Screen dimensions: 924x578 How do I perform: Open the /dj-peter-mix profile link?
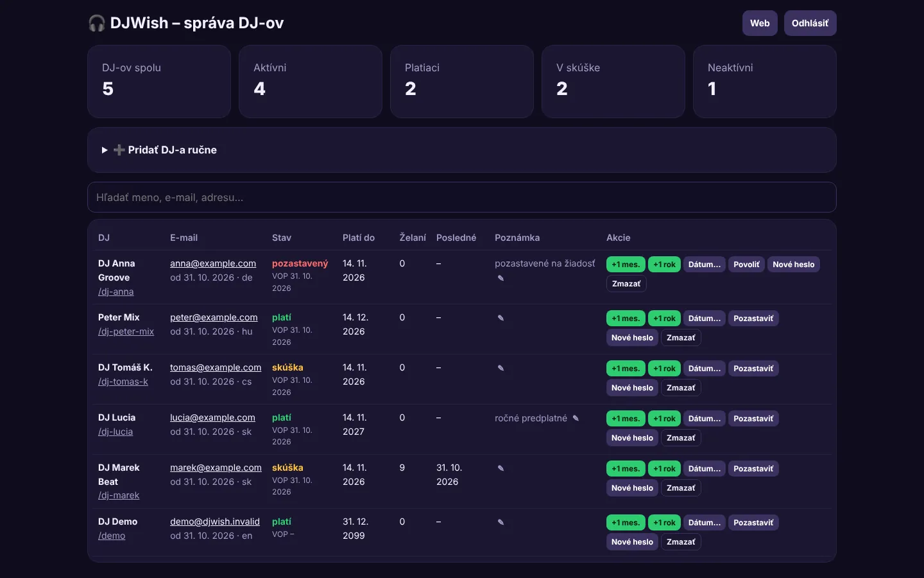pos(126,331)
